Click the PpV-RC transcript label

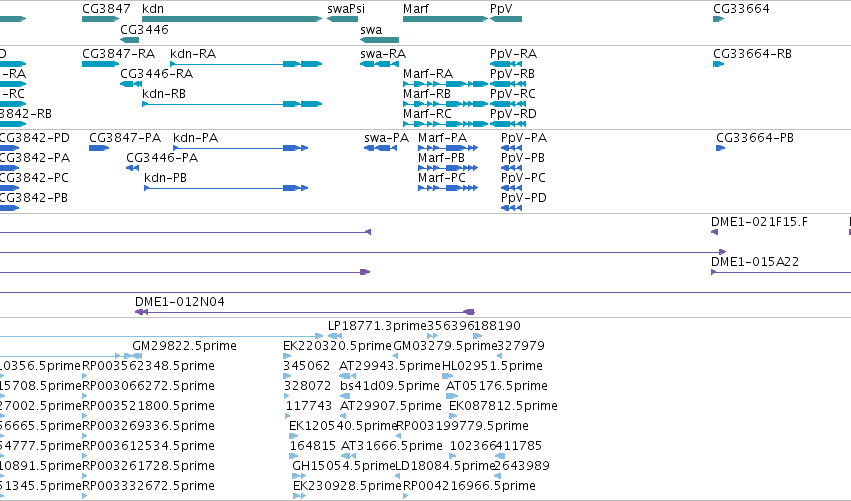point(513,94)
